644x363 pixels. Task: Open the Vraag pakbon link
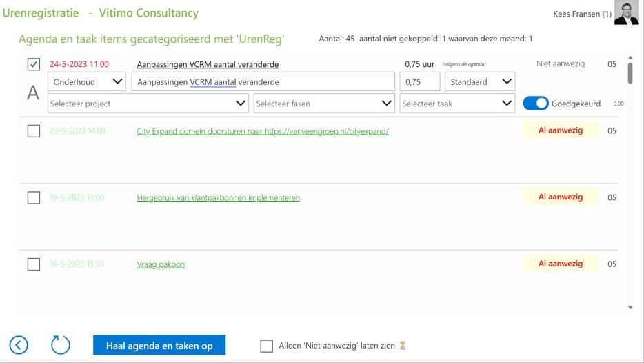(x=161, y=264)
